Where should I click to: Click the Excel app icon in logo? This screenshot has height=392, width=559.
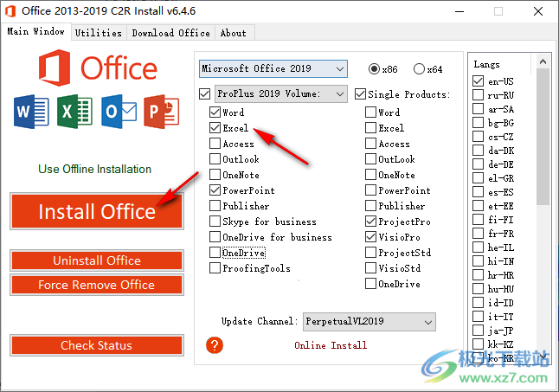[x=74, y=112]
